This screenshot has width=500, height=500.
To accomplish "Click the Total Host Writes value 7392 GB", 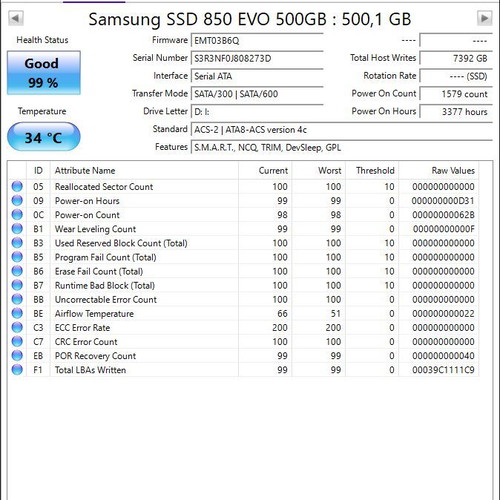I will pyautogui.click(x=456, y=58).
